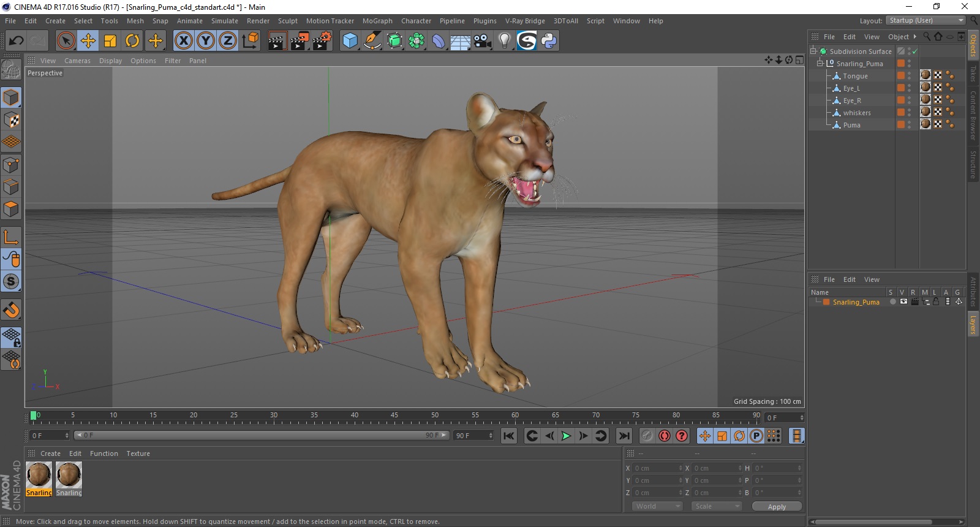
Task: Switch to Polygons mode
Action: tap(11, 209)
